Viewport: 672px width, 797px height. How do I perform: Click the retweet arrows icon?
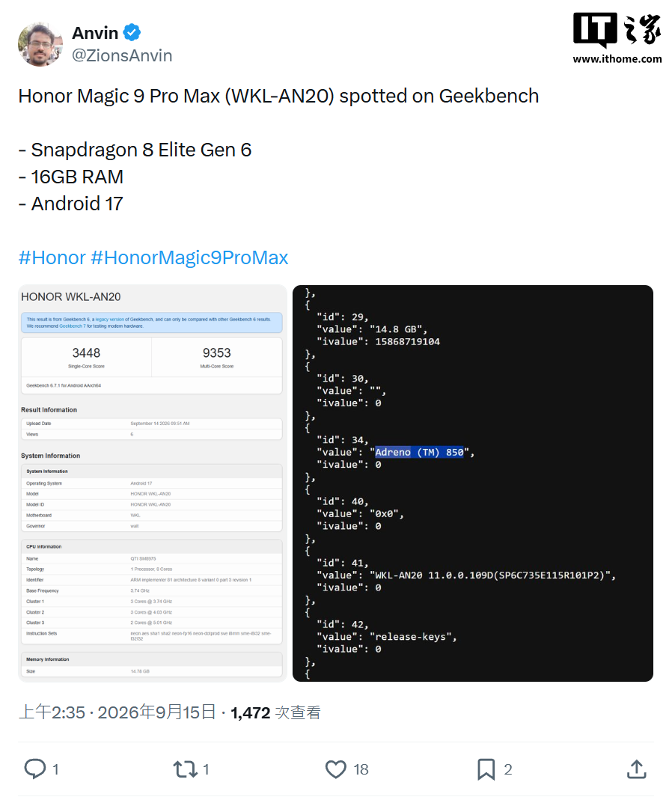point(186,769)
